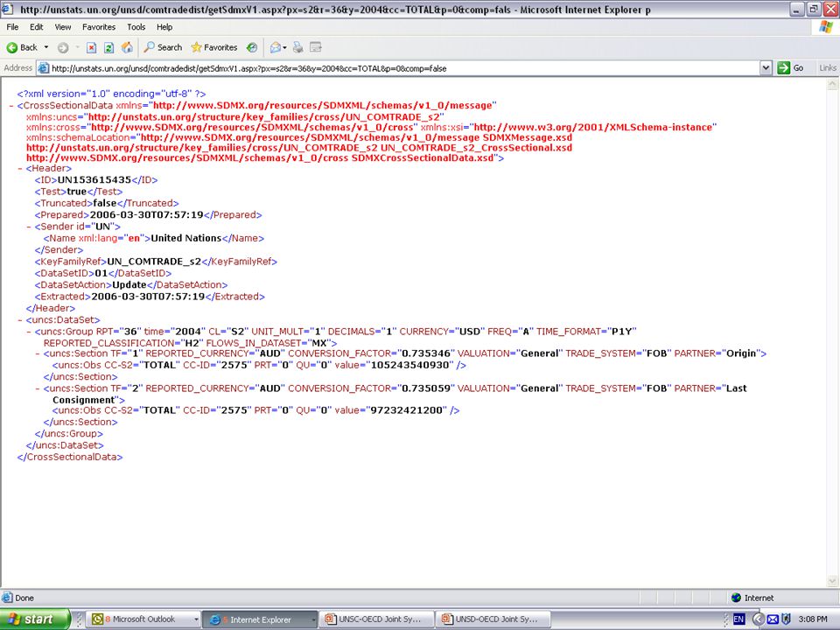
Task: Click the observation value 97232421200
Action: [407, 410]
